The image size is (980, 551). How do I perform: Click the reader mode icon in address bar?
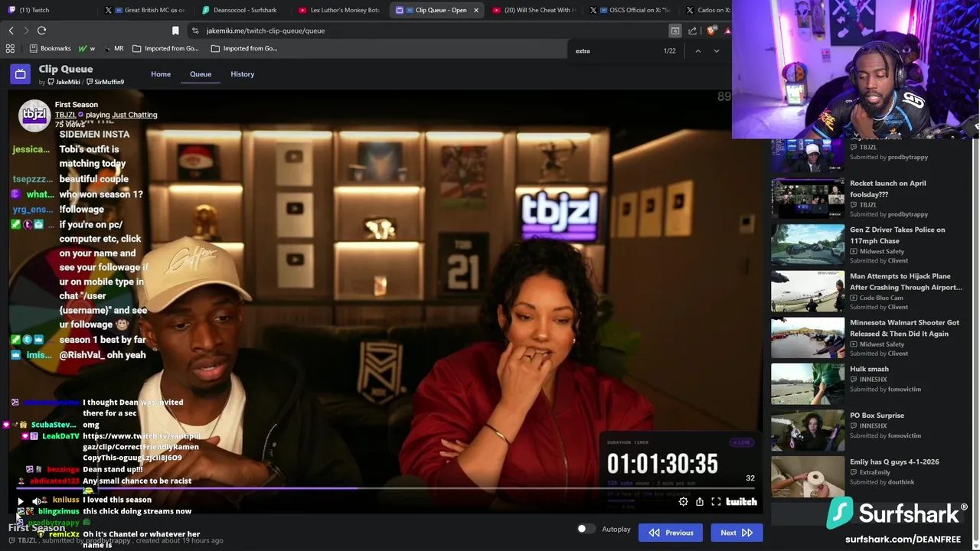point(675,31)
